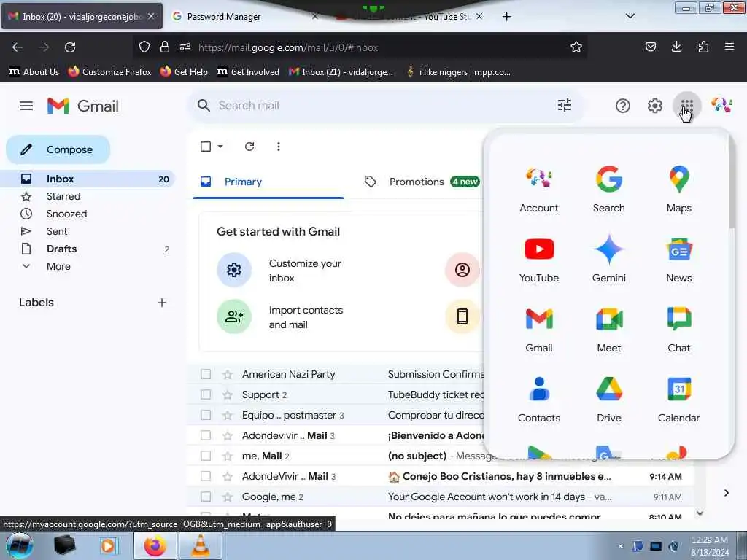Open the inbox more options menu
Viewport: 747px width, 560px height.
point(278,146)
